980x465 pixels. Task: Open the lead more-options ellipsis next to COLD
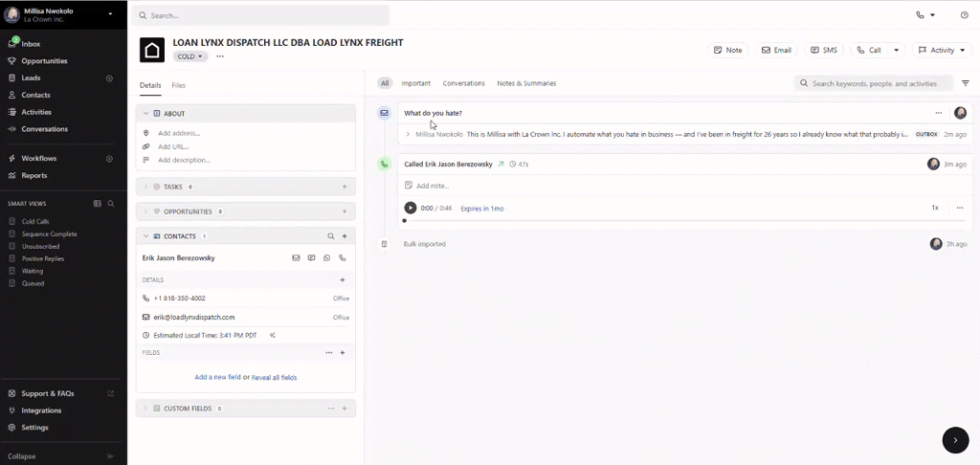coord(220,56)
